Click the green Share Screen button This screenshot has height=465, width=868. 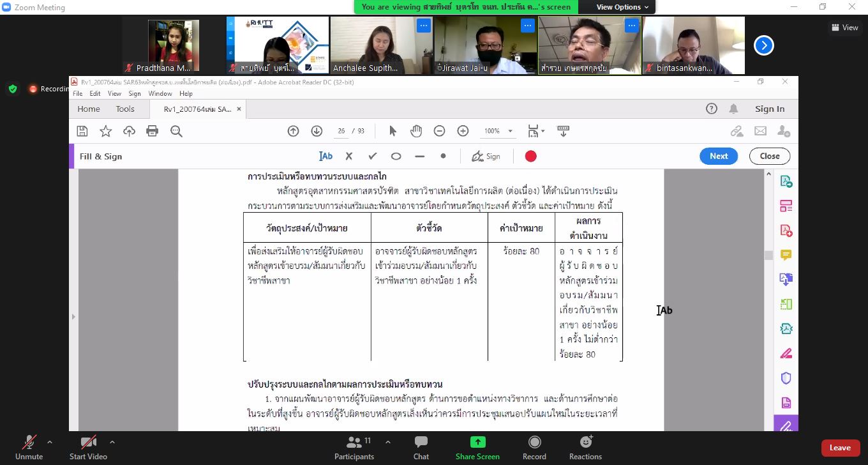(x=477, y=447)
